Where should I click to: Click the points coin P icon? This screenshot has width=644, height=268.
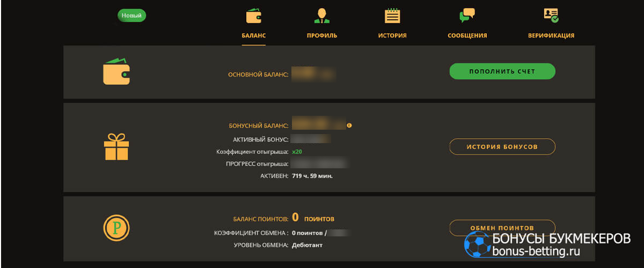tap(116, 227)
